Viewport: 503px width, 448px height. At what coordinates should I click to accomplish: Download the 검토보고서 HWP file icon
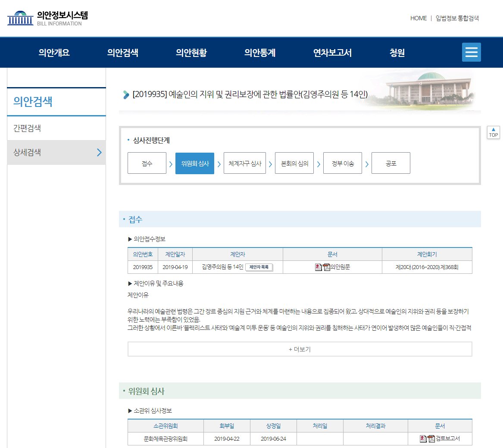[x=423, y=439]
